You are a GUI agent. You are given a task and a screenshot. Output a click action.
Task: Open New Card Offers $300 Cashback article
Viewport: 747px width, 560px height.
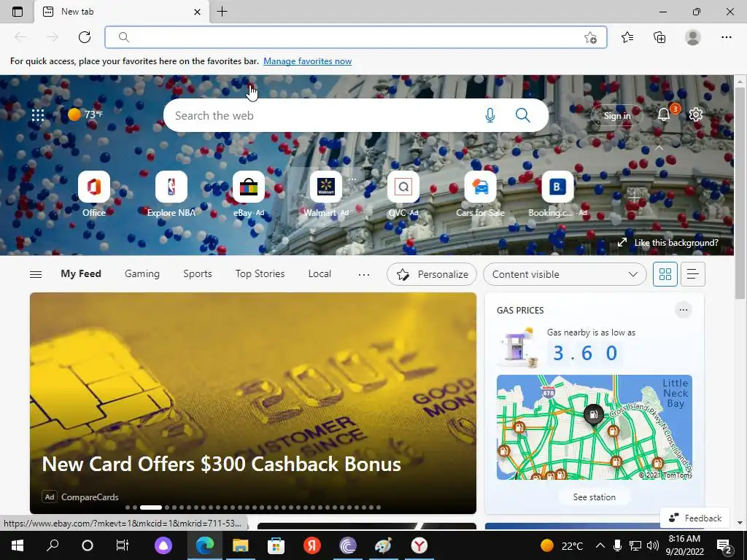(x=253, y=402)
